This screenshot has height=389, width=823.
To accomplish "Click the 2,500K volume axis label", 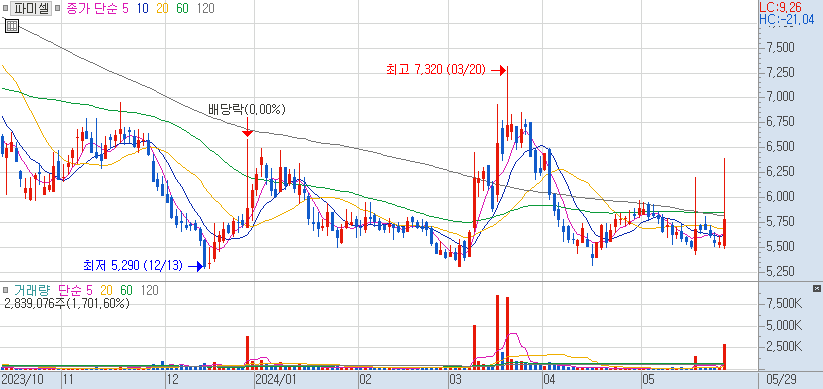I will pos(784,347).
